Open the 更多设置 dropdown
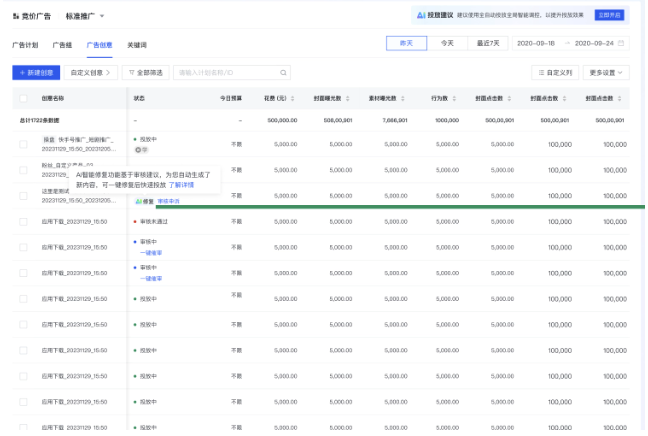 [606, 73]
